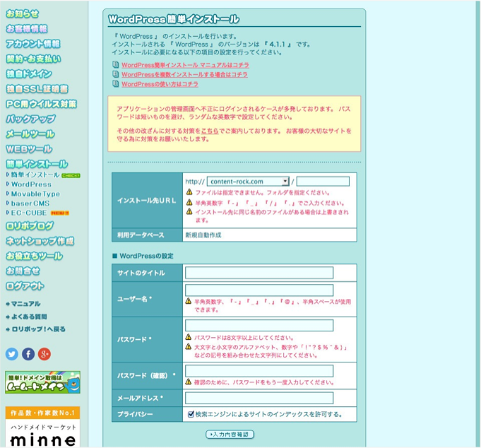Screen dimensions: 481x448
Task: Open the ムームードメイン banner ad
Action: tap(42, 382)
